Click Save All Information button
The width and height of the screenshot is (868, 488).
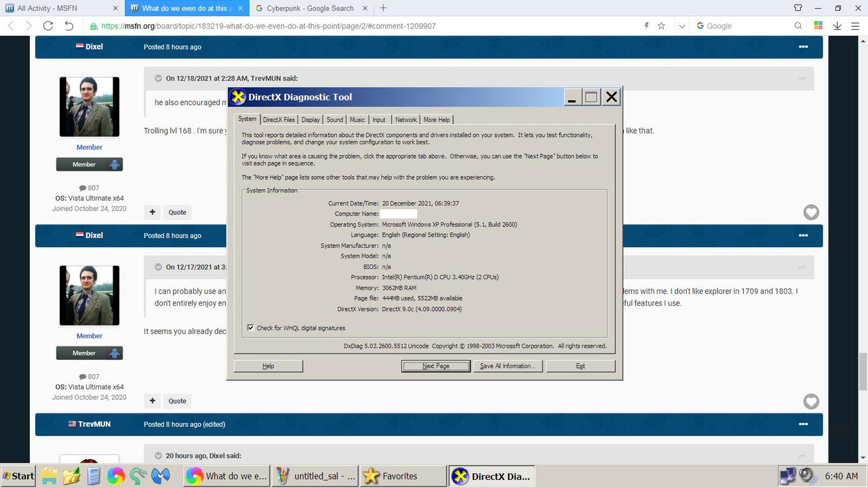point(508,366)
